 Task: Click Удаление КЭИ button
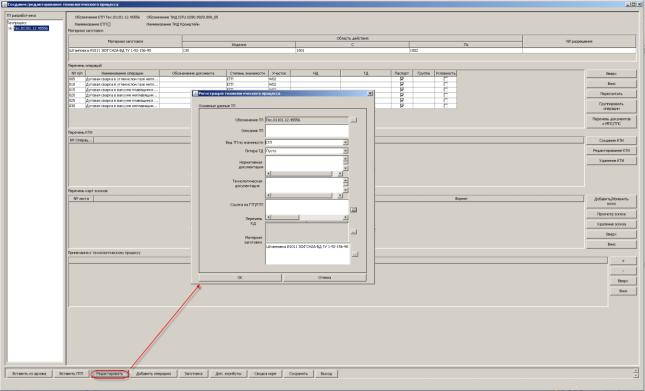click(611, 160)
